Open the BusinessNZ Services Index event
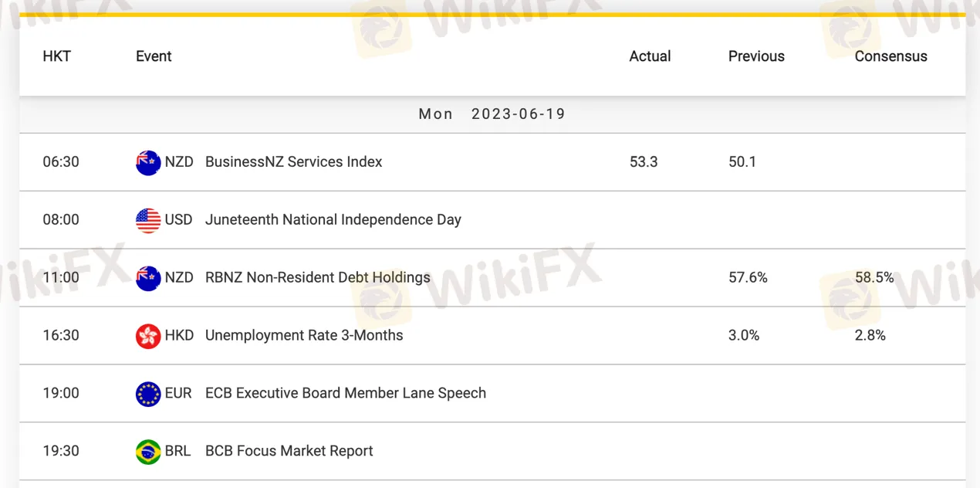Image resolution: width=980 pixels, height=488 pixels. (x=293, y=162)
